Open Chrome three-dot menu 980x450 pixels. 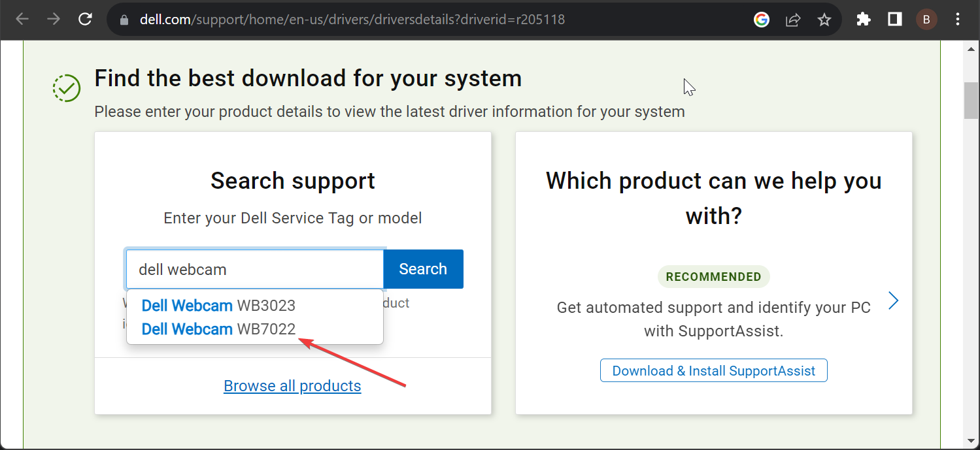point(958,20)
